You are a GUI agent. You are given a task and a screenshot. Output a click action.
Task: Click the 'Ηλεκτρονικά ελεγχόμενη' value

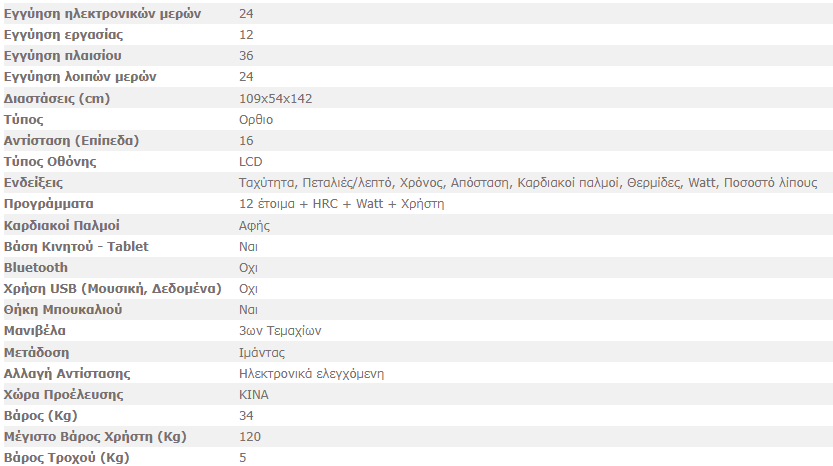point(311,374)
